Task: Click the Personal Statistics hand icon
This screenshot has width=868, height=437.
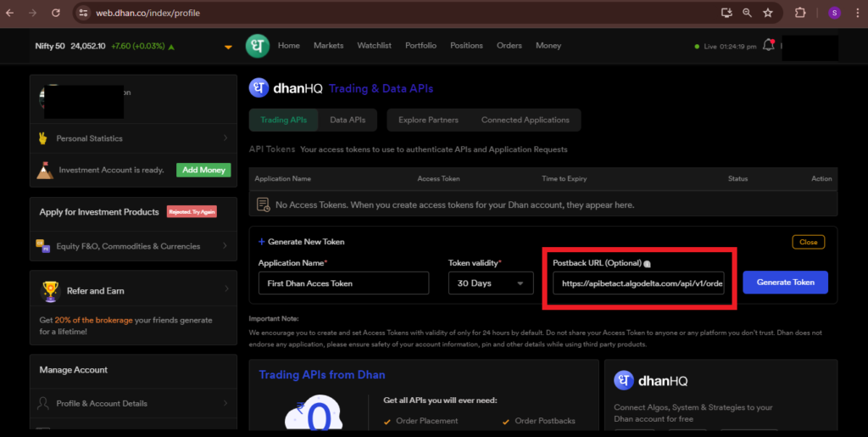Action: point(42,138)
